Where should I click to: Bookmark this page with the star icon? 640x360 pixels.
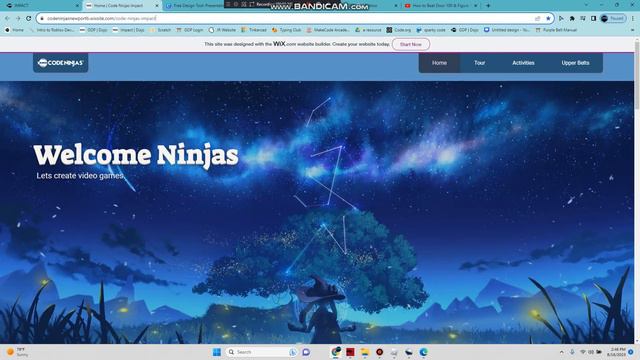(548, 18)
